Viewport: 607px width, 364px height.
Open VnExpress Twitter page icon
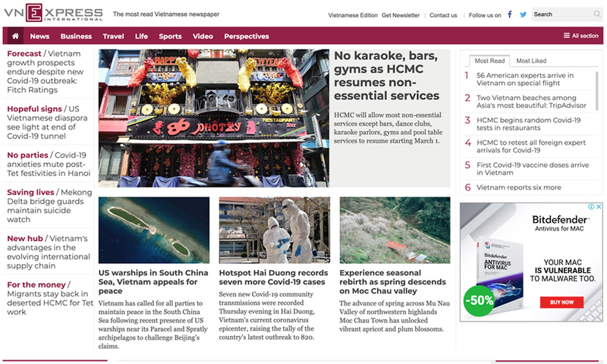[523, 14]
